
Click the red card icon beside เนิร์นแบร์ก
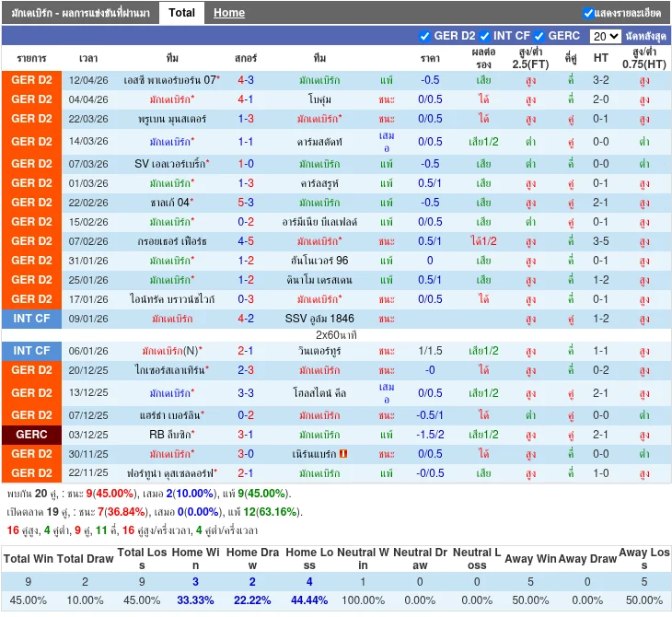[343, 454]
